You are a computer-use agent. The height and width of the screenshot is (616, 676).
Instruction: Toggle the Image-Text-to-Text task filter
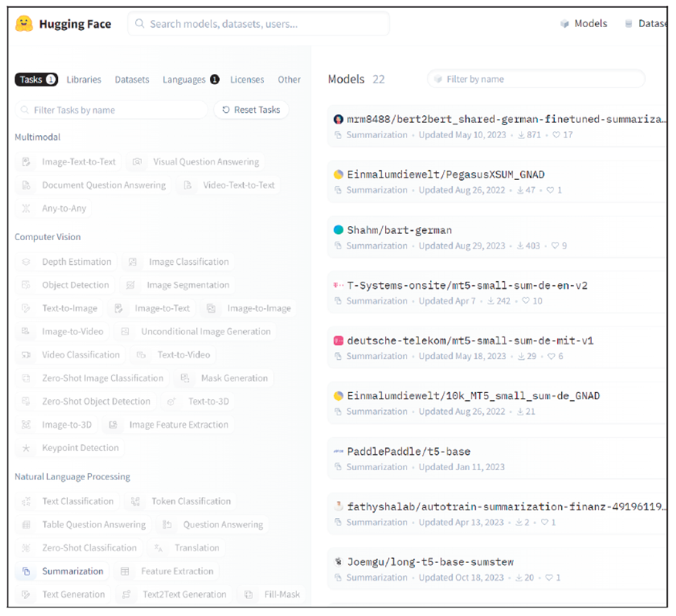pos(68,162)
